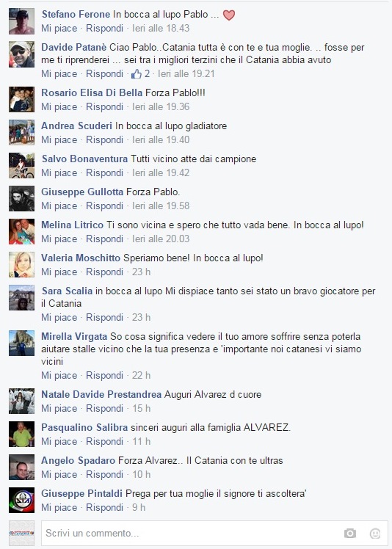This screenshot has height=549, width=392.
Task: Reply to Pasqualino Salibra's comment
Action: point(104,442)
